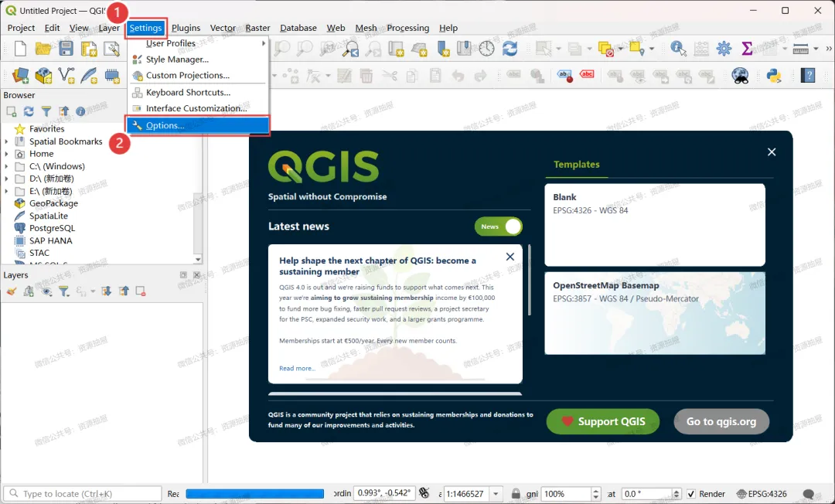Follow the Read more link
835x504 pixels.
[x=297, y=368]
